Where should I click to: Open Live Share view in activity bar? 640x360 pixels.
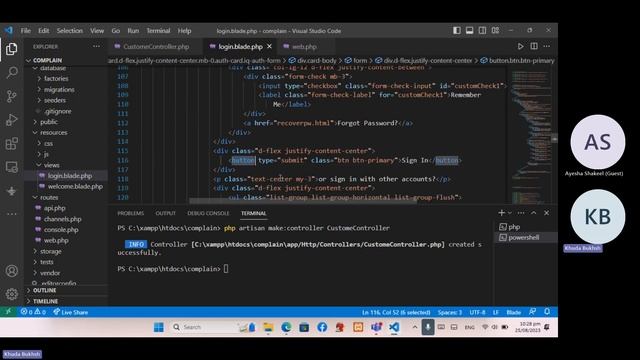[11, 191]
